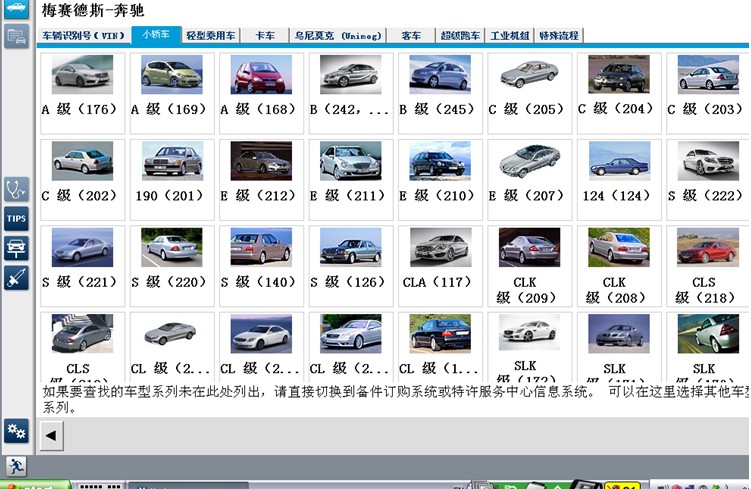Select the 小轿车 tab
The width and height of the screenshot is (751, 489).
(x=156, y=34)
